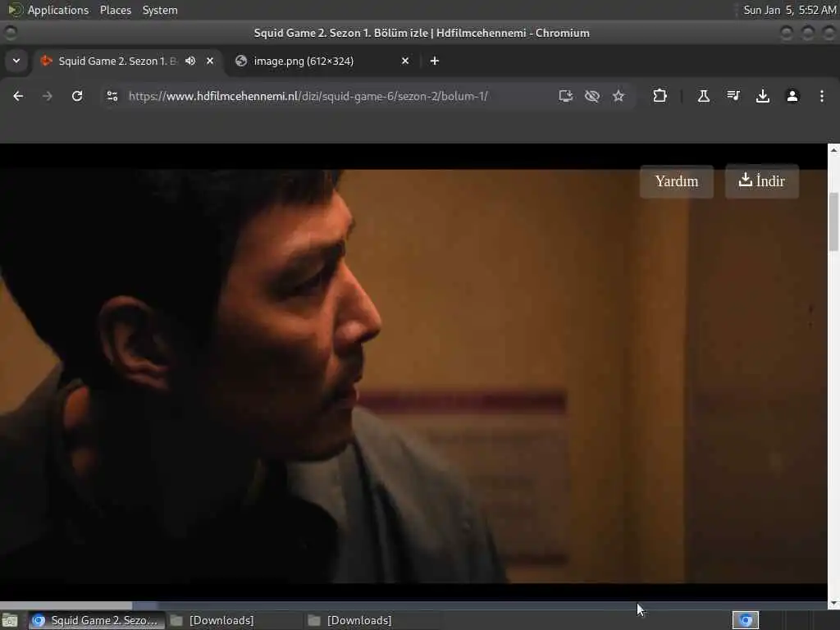Screen dimensions: 840x630
Task: Open the browser Downloads icon
Action: click(762, 96)
